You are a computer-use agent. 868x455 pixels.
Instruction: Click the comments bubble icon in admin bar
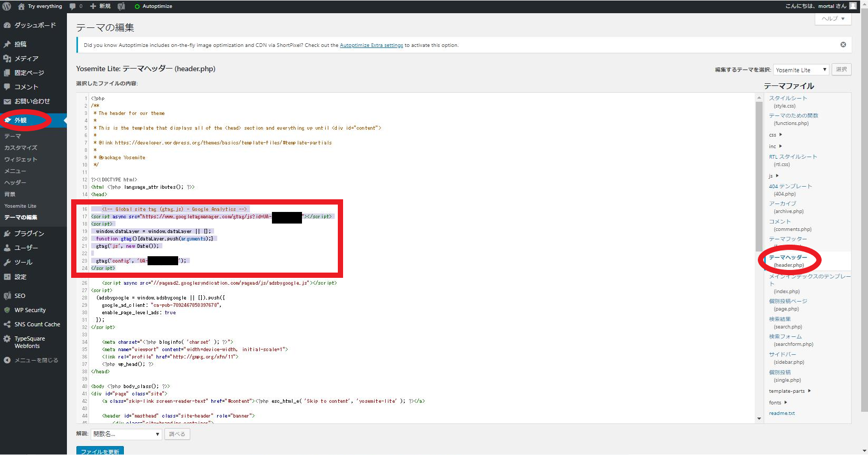click(73, 6)
